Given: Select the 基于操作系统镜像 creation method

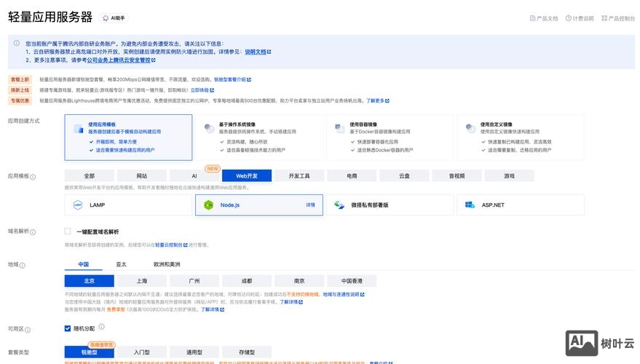Looking at the screenshot, I should pos(258,137).
